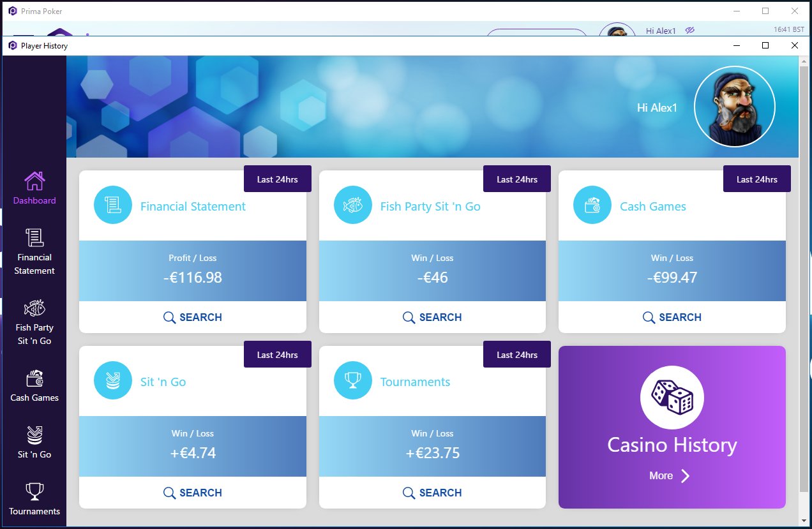Click the player avatar in banner
The width and height of the screenshot is (812, 529).
tap(734, 107)
